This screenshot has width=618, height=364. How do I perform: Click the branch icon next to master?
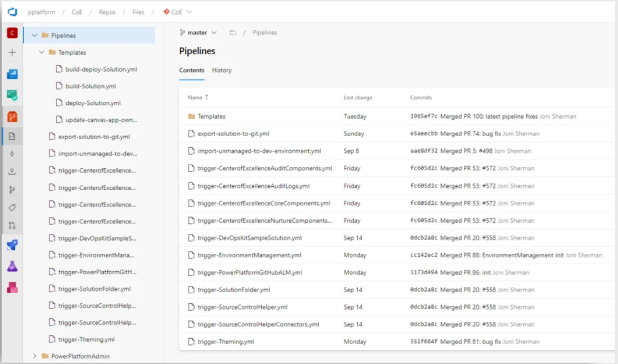click(x=183, y=33)
